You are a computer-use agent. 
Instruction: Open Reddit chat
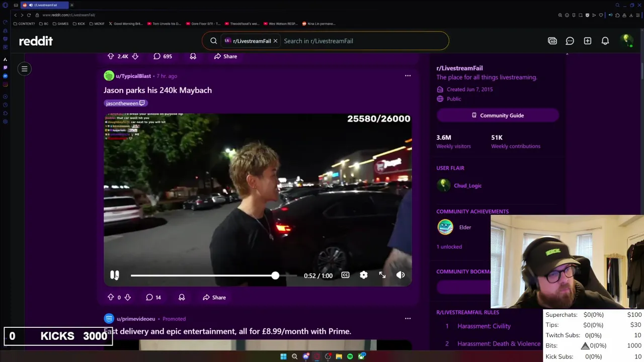tap(570, 41)
